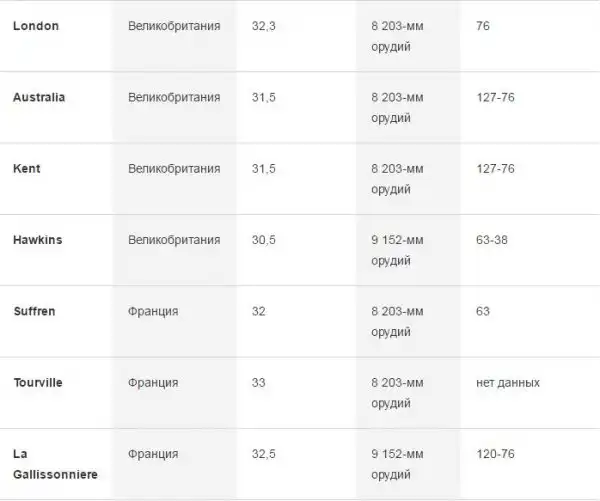Click Великобритания in the Hawkins row

tap(174, 240)
